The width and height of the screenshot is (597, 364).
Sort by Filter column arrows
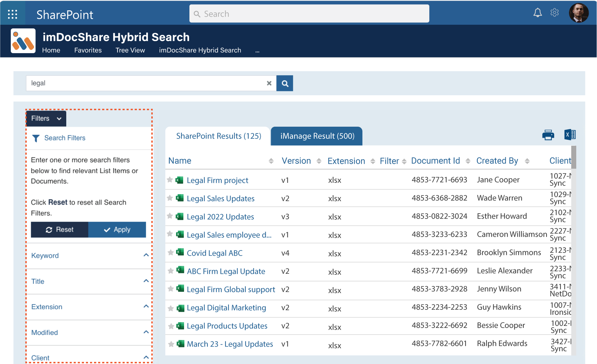[404, 161]
